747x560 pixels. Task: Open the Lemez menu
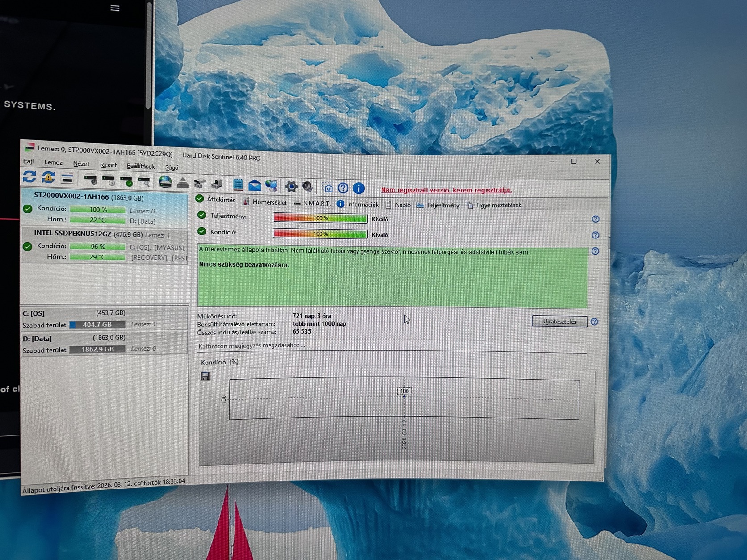pyautogui.click(x=53, y=163)
